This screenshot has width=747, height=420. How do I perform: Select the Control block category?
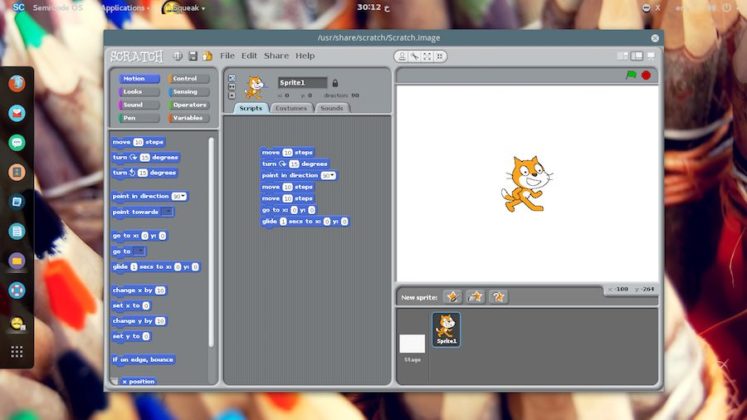tap(189, 79)
